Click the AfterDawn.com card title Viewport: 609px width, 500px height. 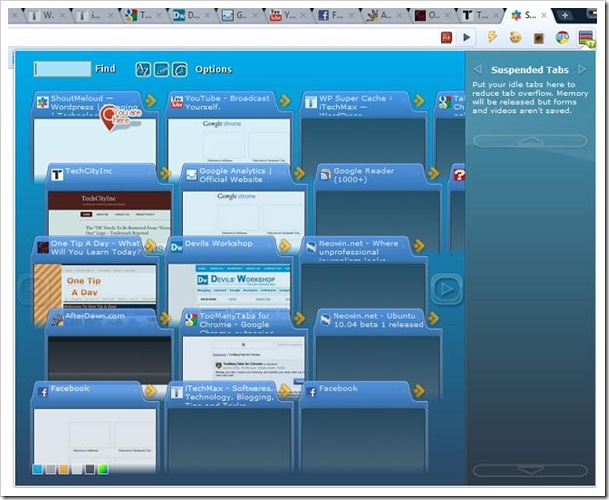[x=95, y=316]
